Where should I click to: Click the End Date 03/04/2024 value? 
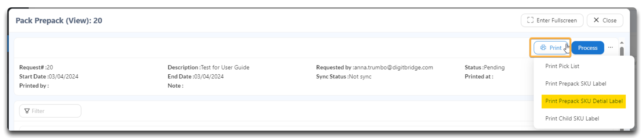(x=209, y=77)
